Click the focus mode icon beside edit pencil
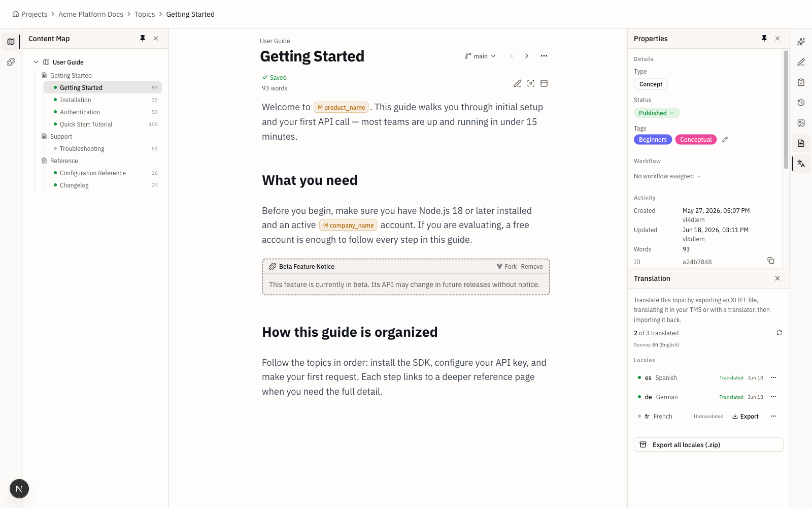Image resolution: width=812 pixels, height=508 pixels. [x=531, y=83]
